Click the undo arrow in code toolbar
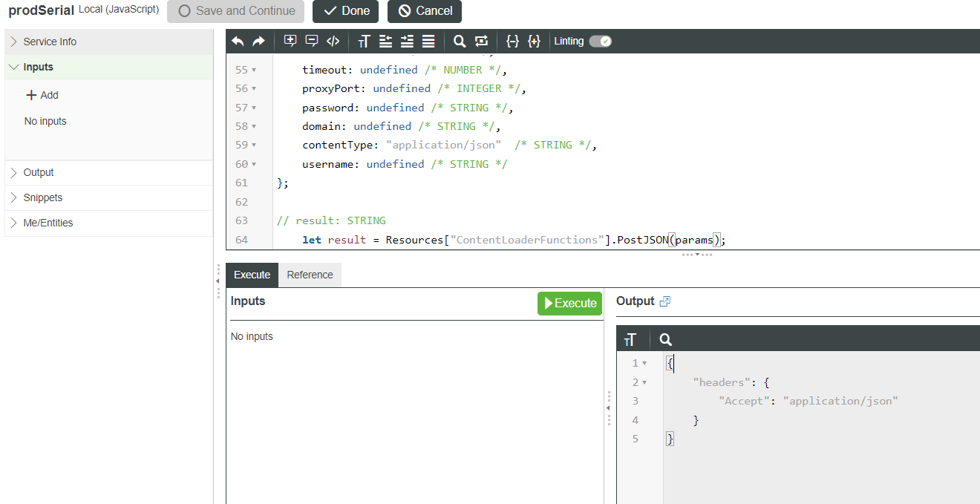Screen dimensions: 980x504 pyautogui.click(x=238, y=42)
